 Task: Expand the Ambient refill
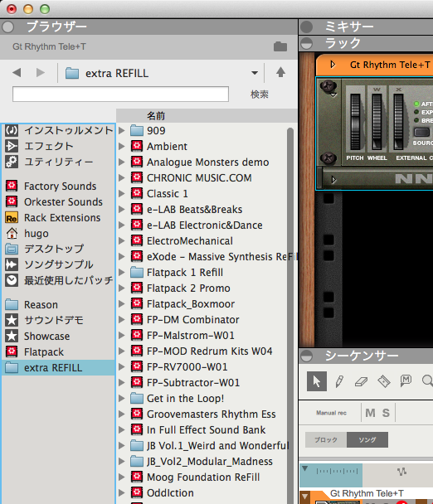122,146
